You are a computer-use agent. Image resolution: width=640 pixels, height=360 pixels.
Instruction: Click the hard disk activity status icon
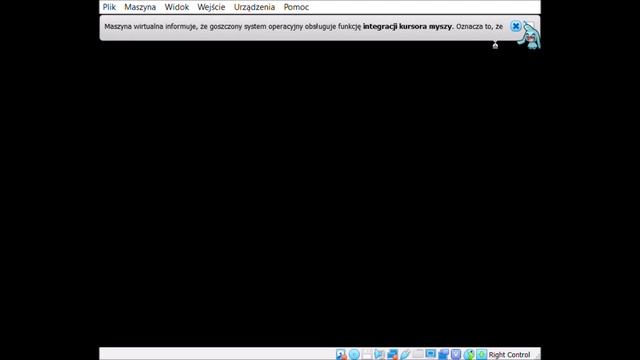point(341,354)
